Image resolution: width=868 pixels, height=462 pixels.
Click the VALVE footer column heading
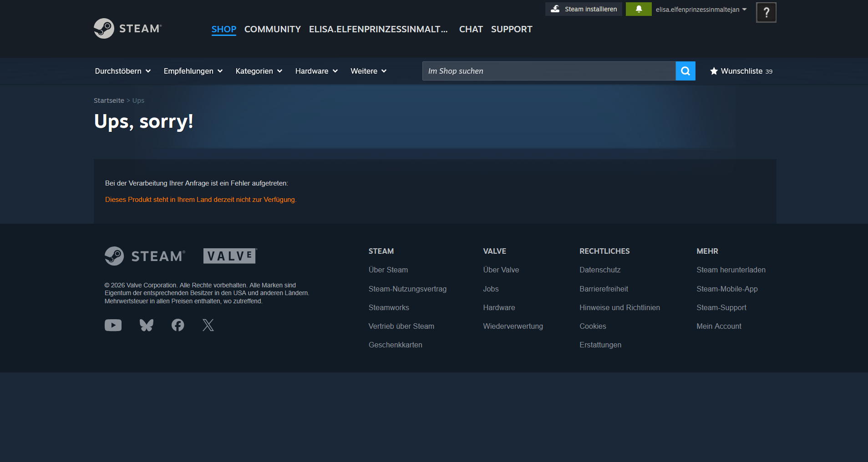495,251
